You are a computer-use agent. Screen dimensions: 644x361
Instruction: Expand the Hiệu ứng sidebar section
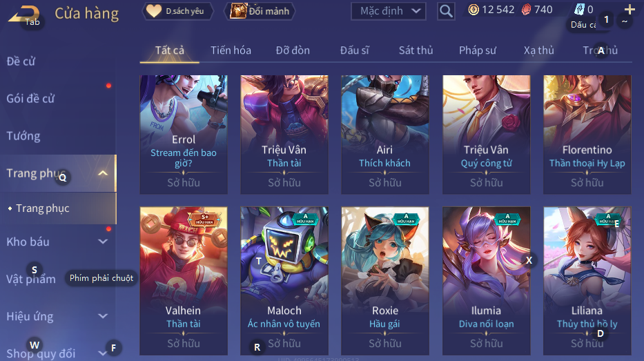[103, 316]
